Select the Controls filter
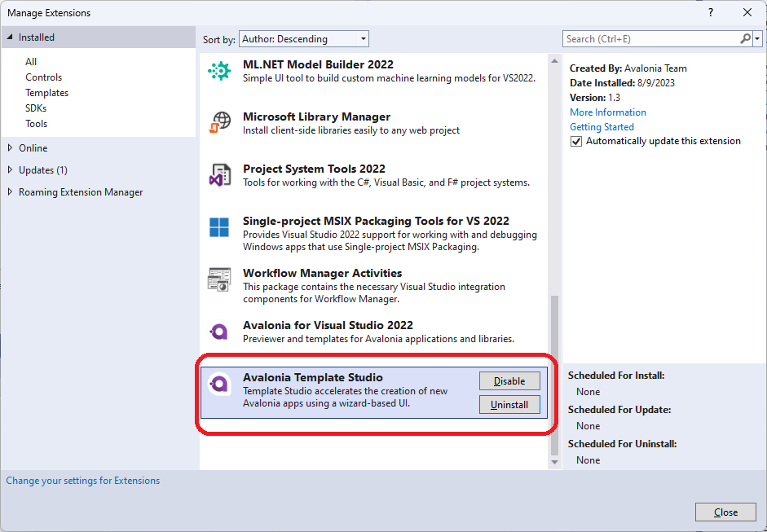 pos(43,77)
